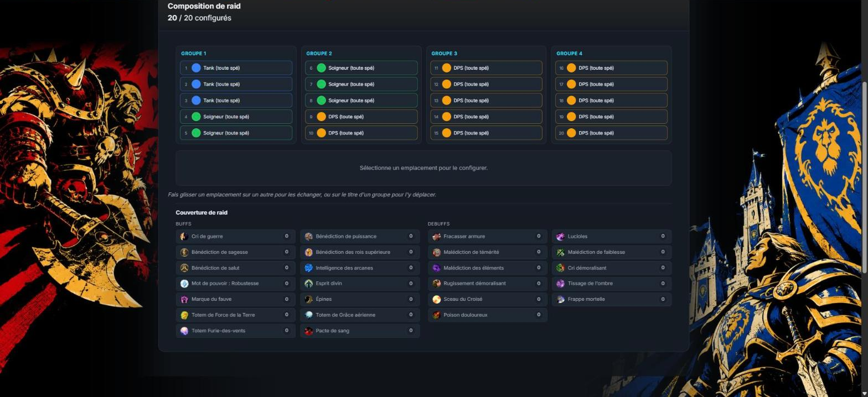Open slot 20 DPS (toute spé)

(612, 133)
